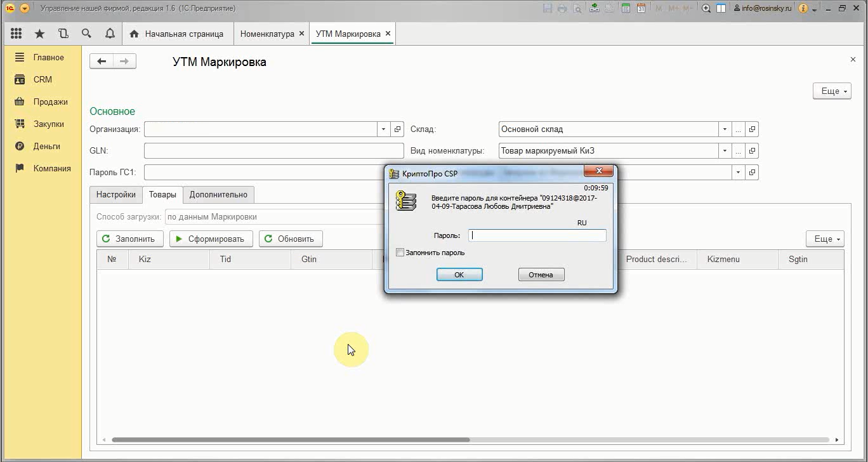This screenshot has height=462, width=868.
Task: Switch to Начальная страница tab
Action: coord(176,34)
